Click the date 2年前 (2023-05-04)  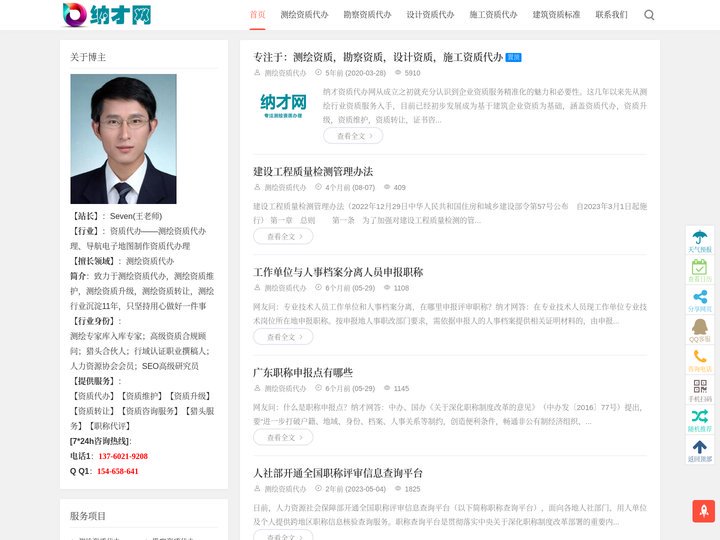(x=355, y=489)
